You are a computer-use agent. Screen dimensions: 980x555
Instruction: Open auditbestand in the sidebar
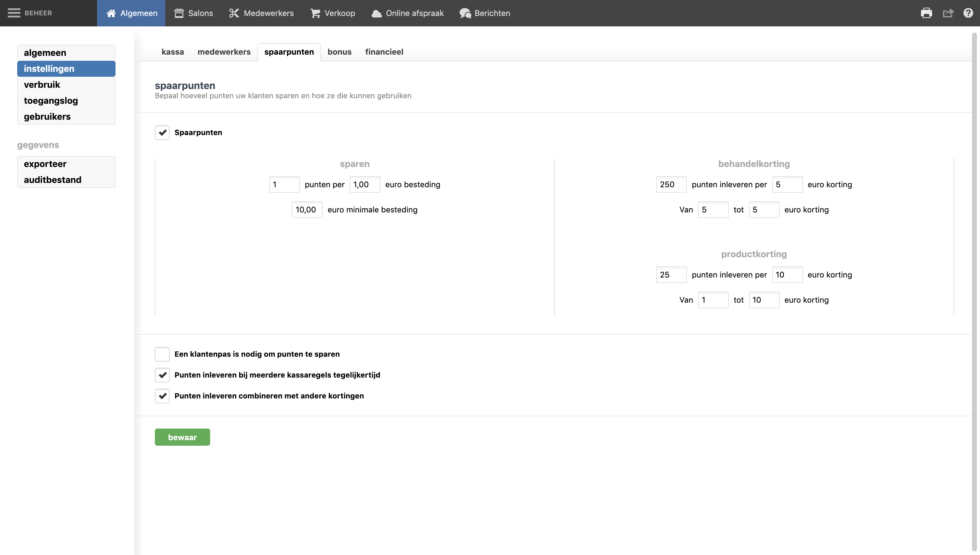click(53, 180)
